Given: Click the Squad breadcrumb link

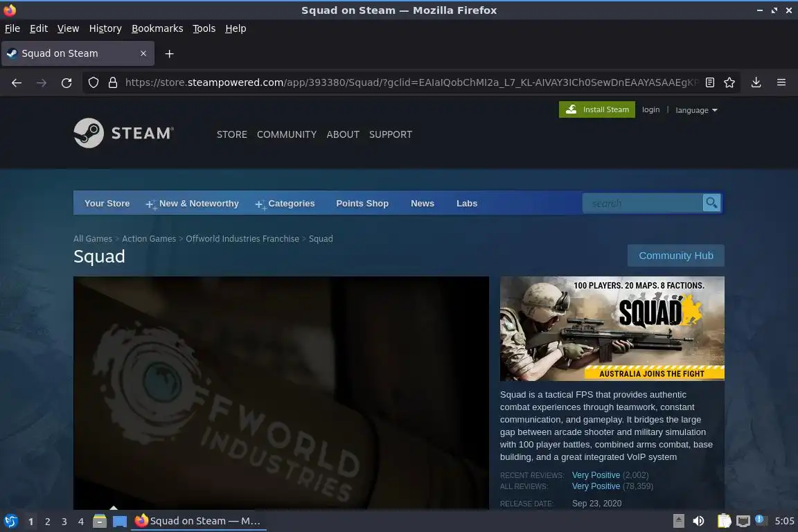Looking at the screenshot, I should coord(321,239).
